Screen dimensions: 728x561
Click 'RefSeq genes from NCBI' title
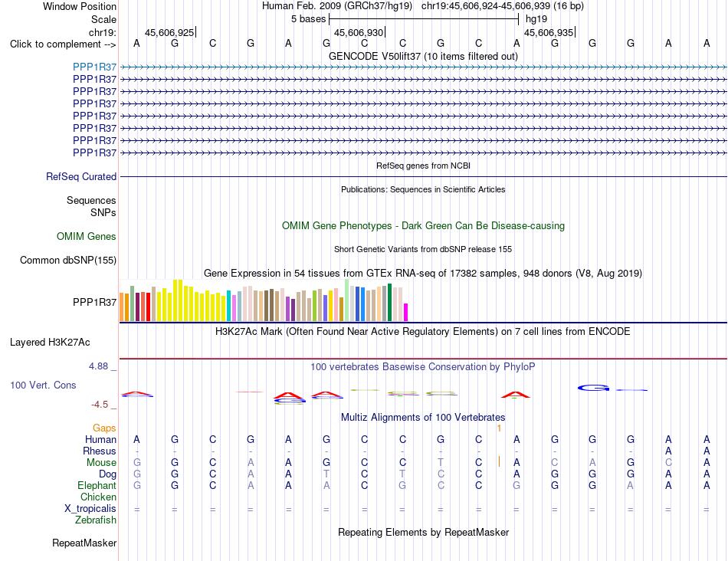(x=423, y=166)
